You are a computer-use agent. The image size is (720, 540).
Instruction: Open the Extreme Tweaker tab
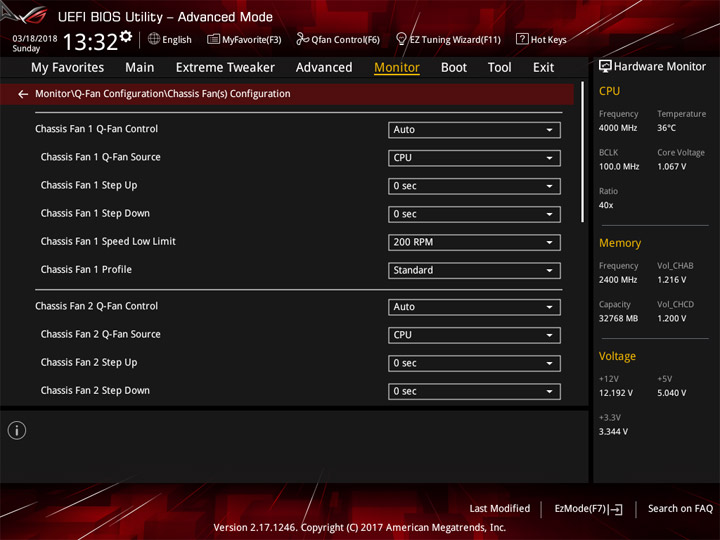pyautogui.click(x=225, y=68)
